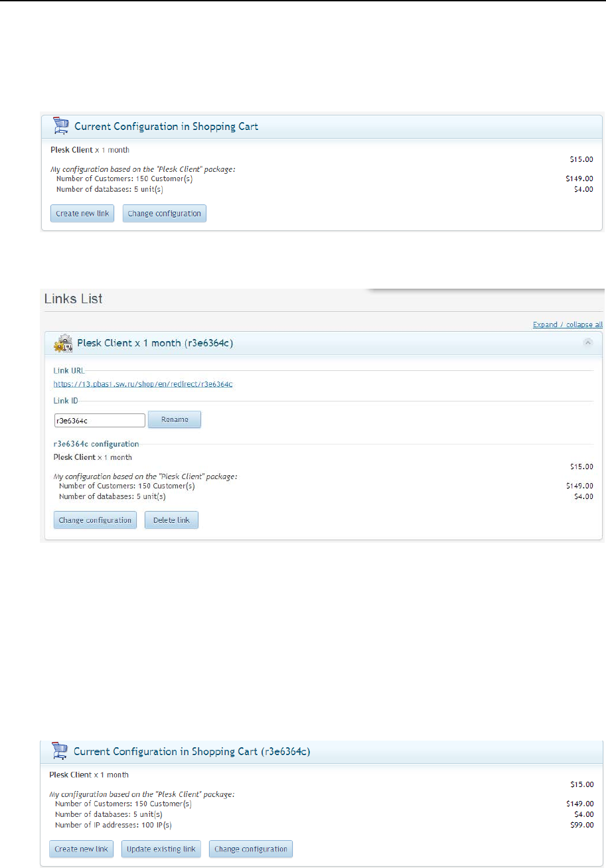Image resolution: width=606 pixels, height=868 pixels.
Task: Click Change configuration next to Update existing link
Action: click(x=251, y=849)
